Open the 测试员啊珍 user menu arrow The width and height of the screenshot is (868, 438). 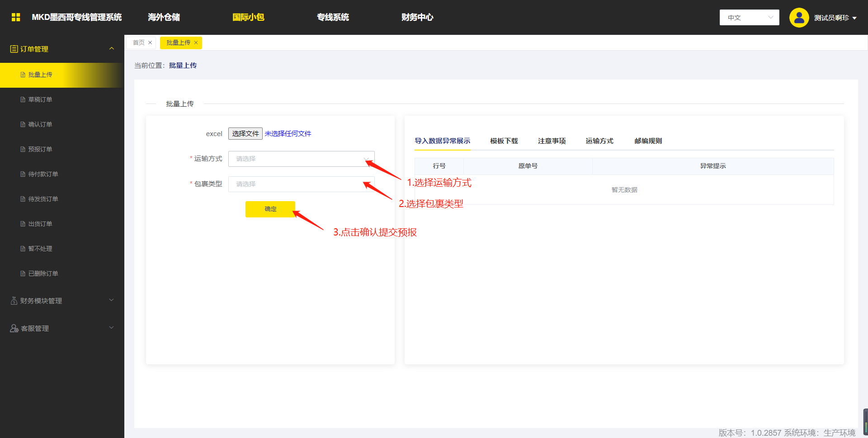point(854,18)
